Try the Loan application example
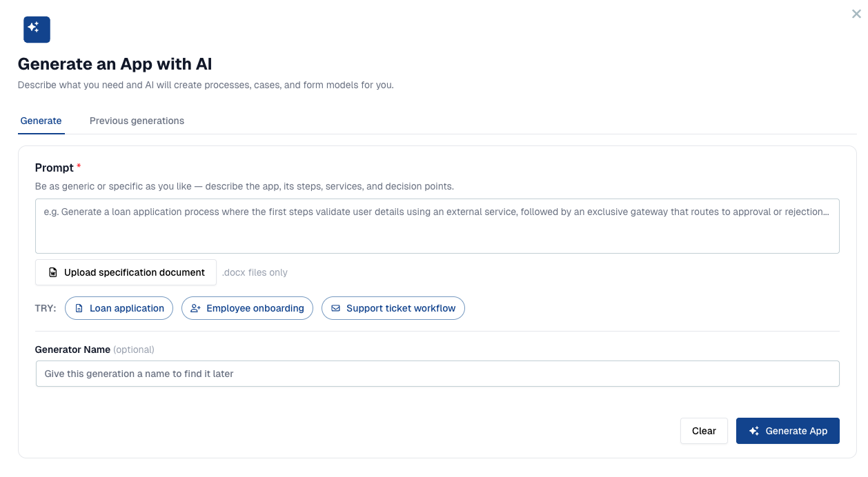 click(x=119, y=308)
